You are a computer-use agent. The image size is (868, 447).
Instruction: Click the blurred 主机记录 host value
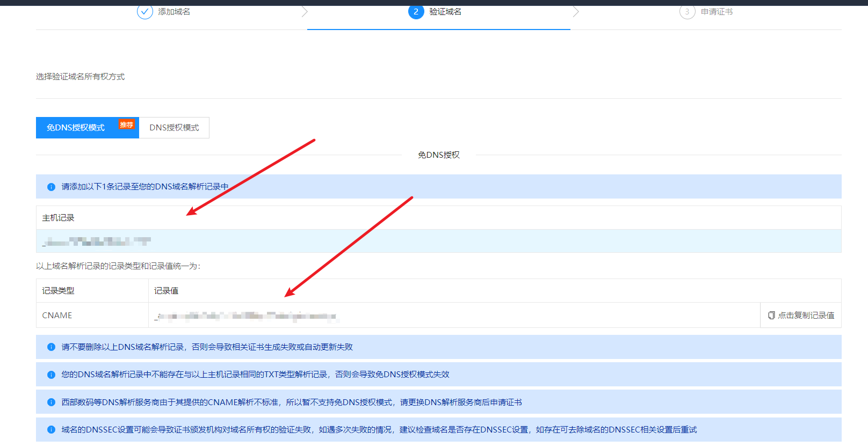click(x=97, y=241)
